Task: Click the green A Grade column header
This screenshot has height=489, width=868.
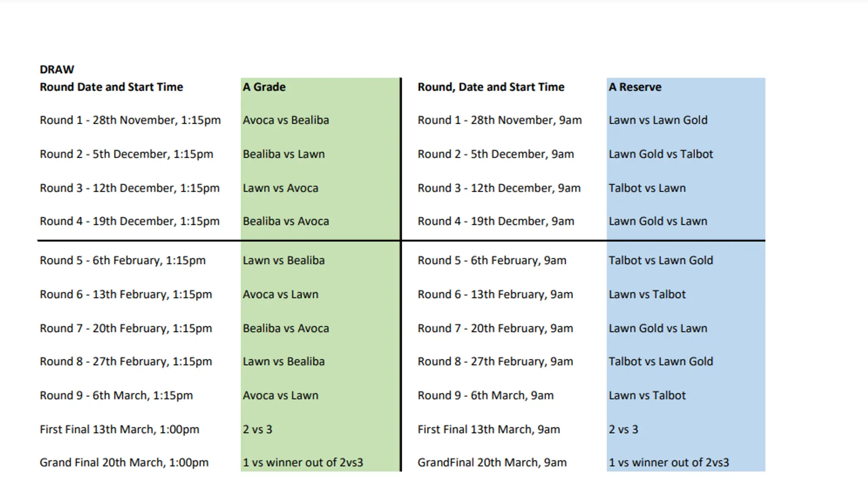Action: click(x=264, y=87)
